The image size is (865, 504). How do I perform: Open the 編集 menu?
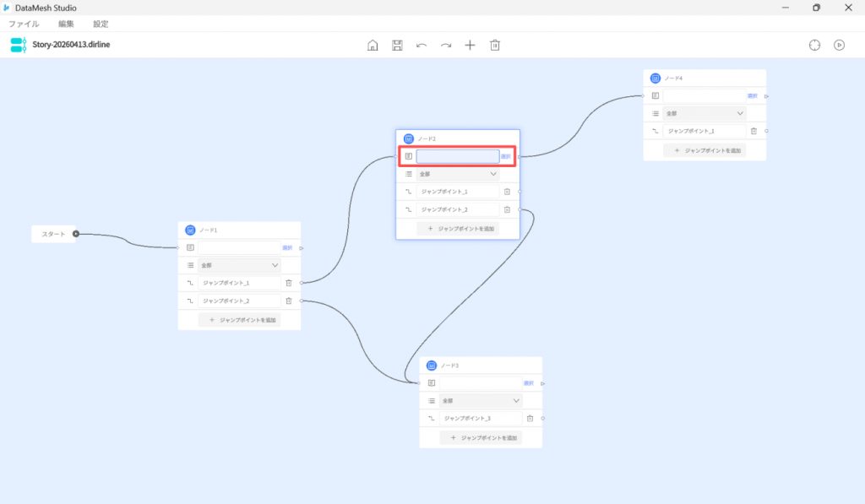[66, 24]
